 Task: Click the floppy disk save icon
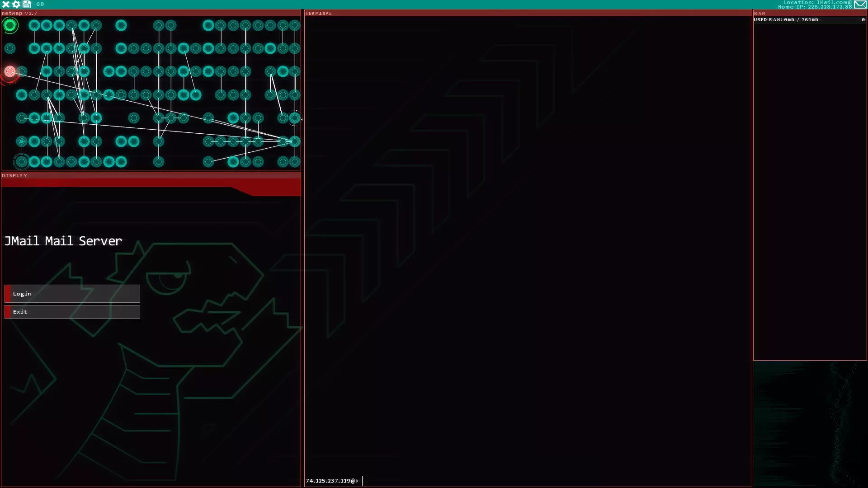(x=27, y=4)
